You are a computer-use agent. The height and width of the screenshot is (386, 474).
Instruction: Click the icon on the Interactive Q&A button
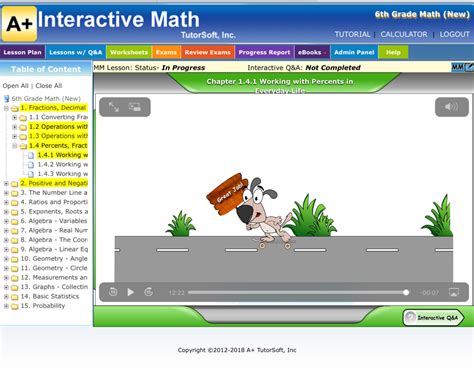pos(410,317)
